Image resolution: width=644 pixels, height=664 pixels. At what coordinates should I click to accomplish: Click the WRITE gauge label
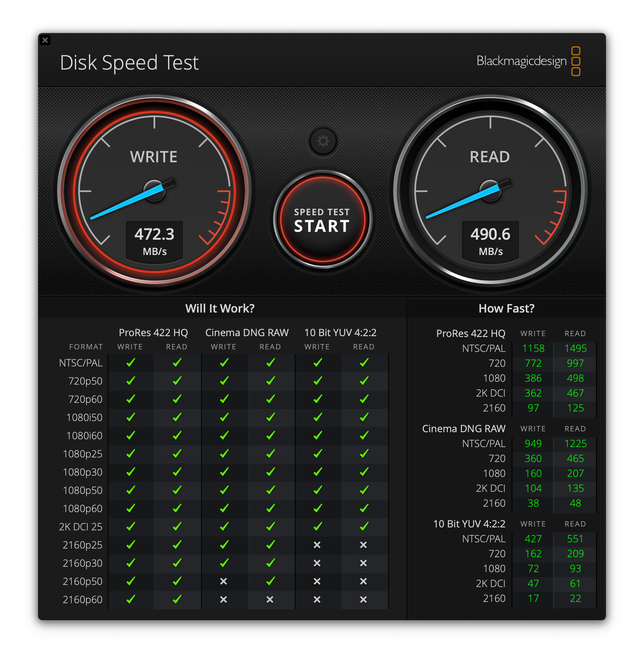coord(154,157)
